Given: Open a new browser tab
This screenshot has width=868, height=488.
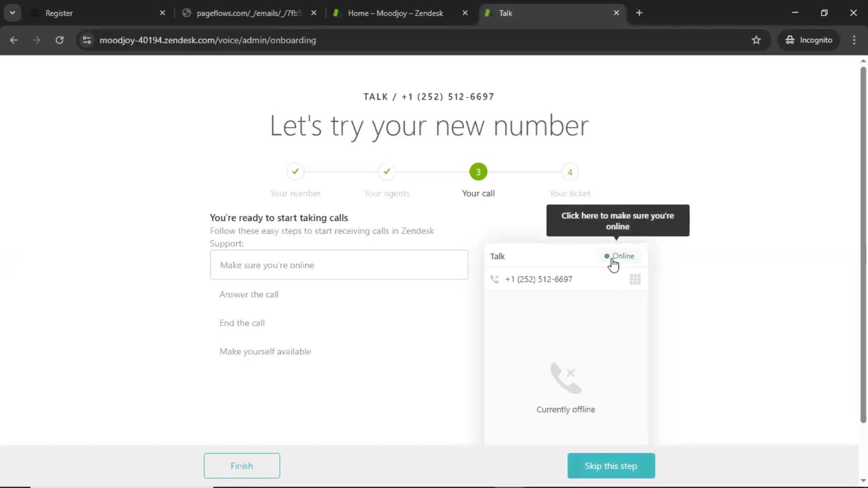Looking at the screenshot, I should (639, 13).
